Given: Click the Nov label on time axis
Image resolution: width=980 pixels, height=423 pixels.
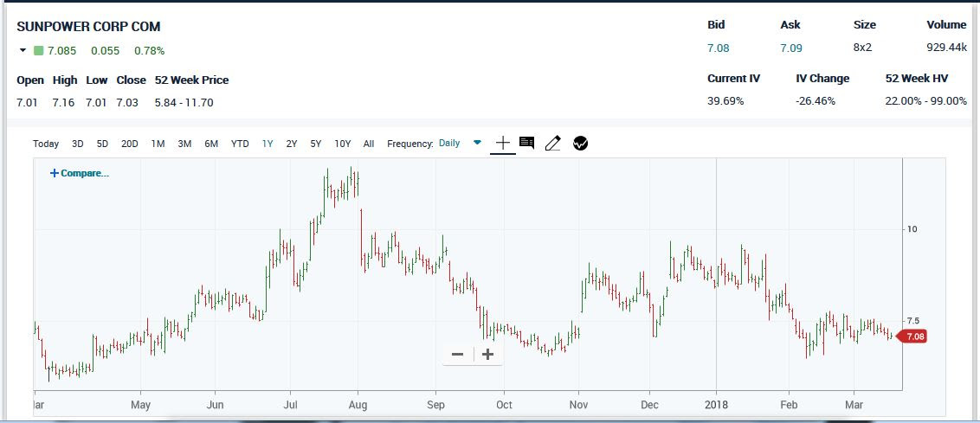Looking at the screenshot, I should (x=579, y=405).
